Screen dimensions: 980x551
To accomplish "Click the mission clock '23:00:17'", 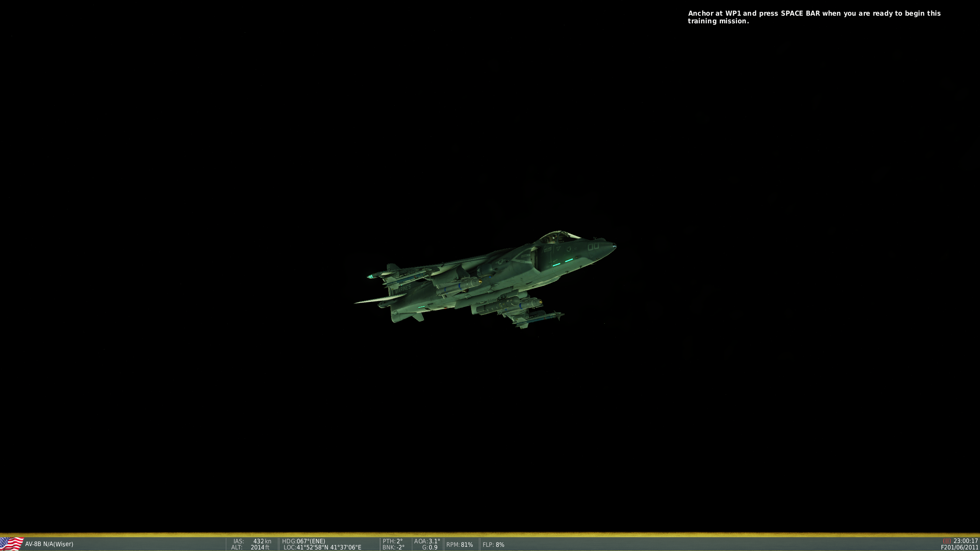I will click(966, 541).
